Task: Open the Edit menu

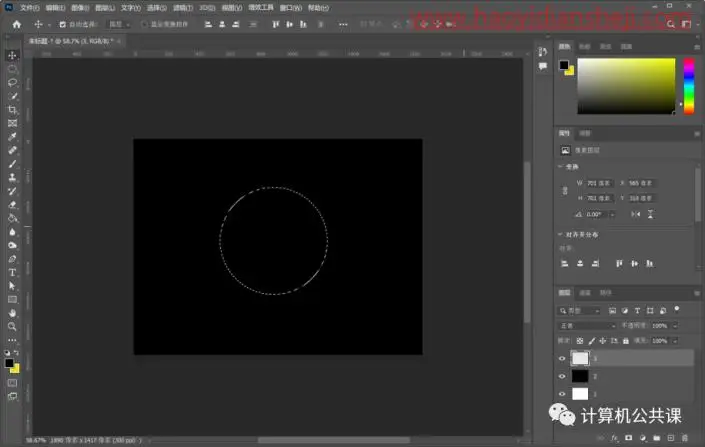Action: click(55, 8)
